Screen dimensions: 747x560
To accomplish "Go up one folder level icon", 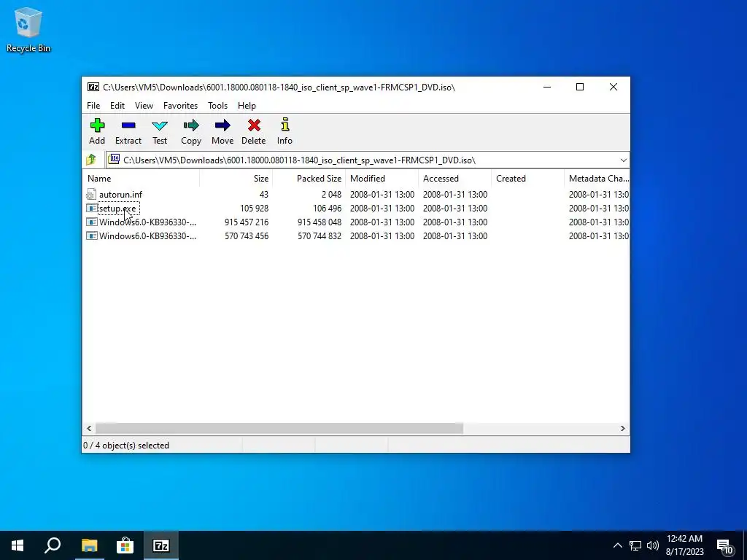I will pyautogui.click(x=91, y=160).
